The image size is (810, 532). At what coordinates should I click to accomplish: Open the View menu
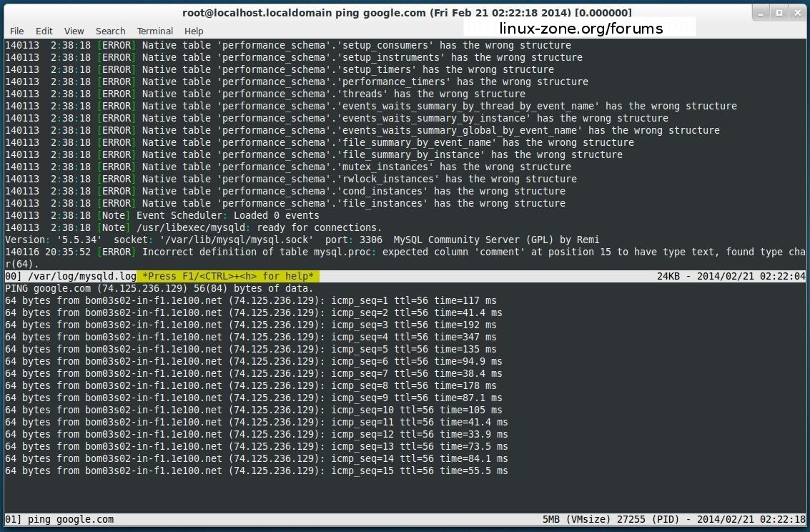pyautogui.click(x=74, y=31)
